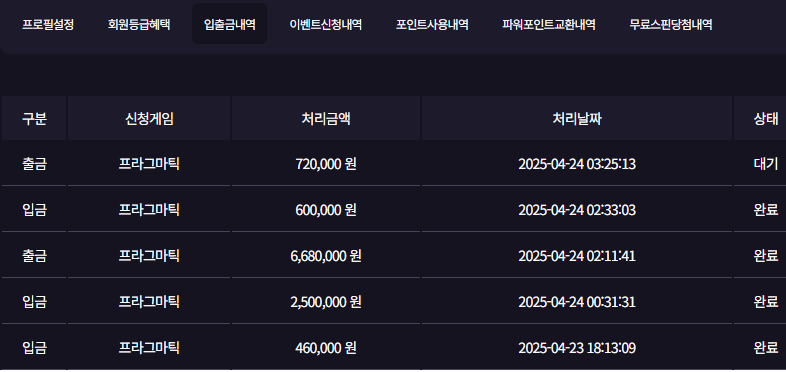Open the 프로필설정 tab
Screen dimensions: 786x372
48,24
